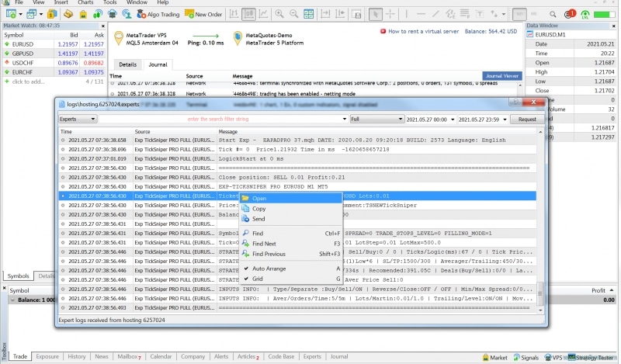Toggle Grid in the context menu
This screenshot has width=621, height=364.
pos(290,279)
